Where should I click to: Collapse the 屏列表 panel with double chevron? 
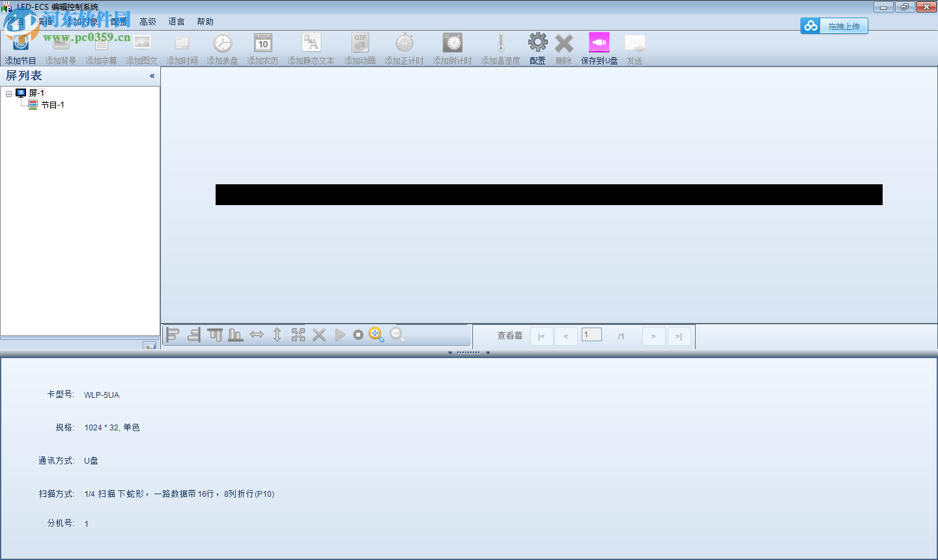coord(152,76)
